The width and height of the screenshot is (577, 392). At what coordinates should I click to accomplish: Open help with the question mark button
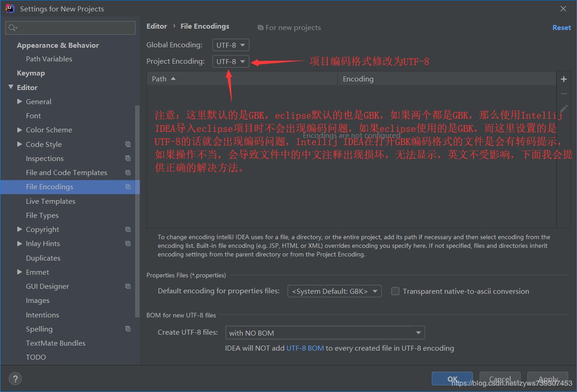pyautogui.click(x=15, y=378)
